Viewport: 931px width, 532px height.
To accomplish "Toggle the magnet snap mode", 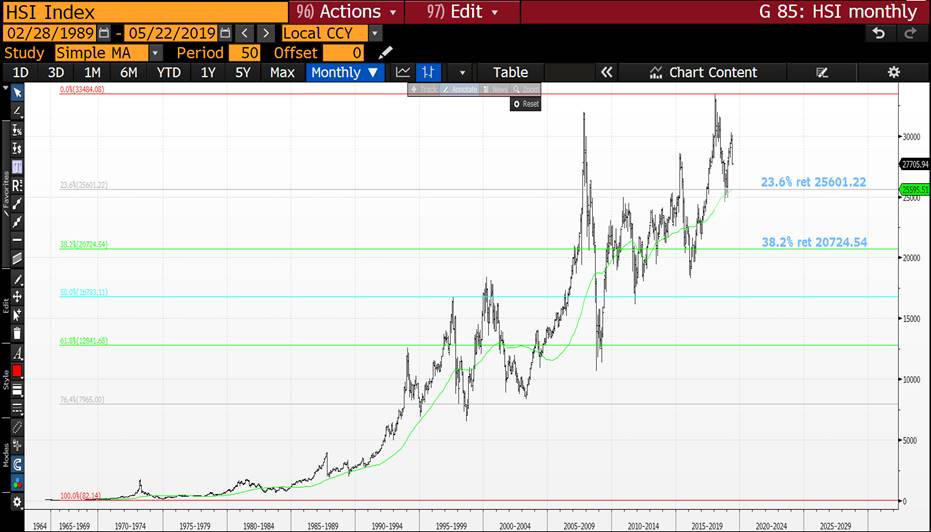I will (17, 464).
